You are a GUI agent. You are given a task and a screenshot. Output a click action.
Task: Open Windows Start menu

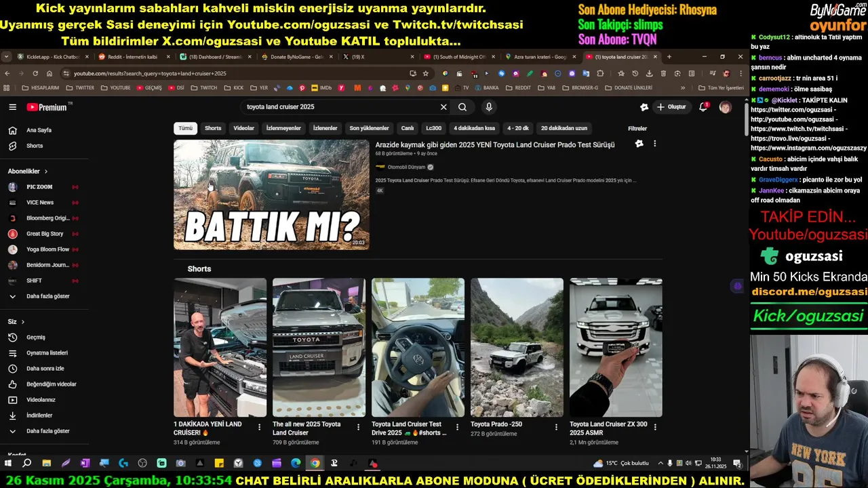point(8,464)
